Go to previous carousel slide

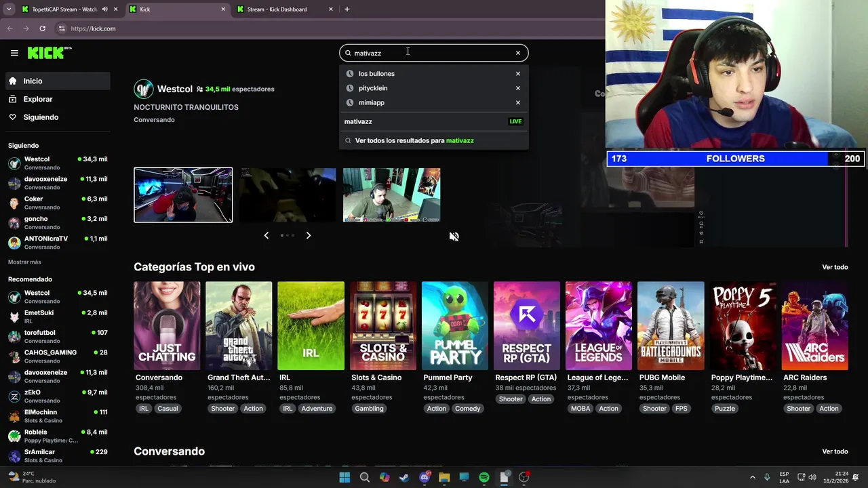pos(266,235)
